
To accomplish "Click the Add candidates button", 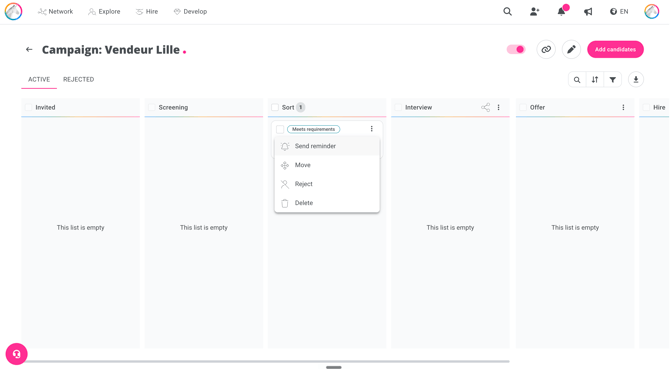I will coord(615,50).
